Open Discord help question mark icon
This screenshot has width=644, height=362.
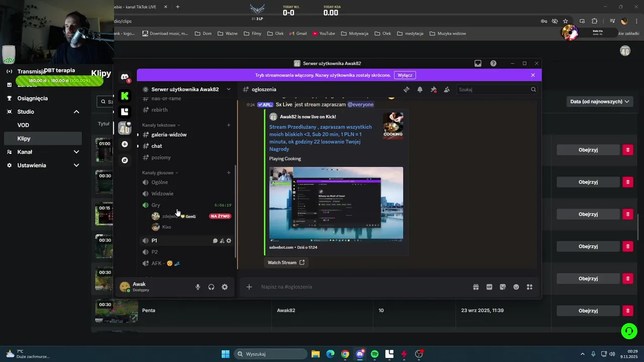[x=493, y=63]
